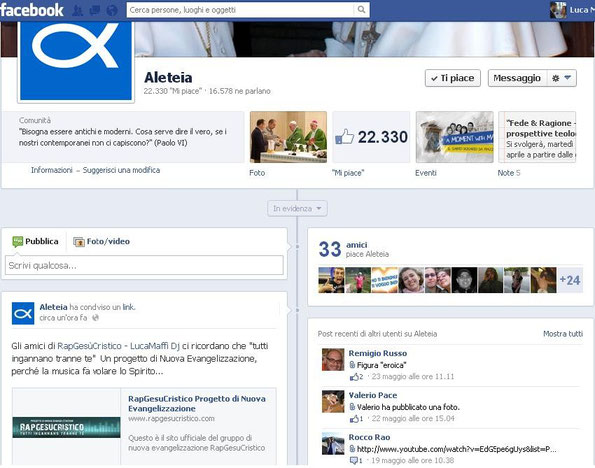Click the Foto label under photo tile
The height and width of the screenshot is (468, 595).
point(257,173)
